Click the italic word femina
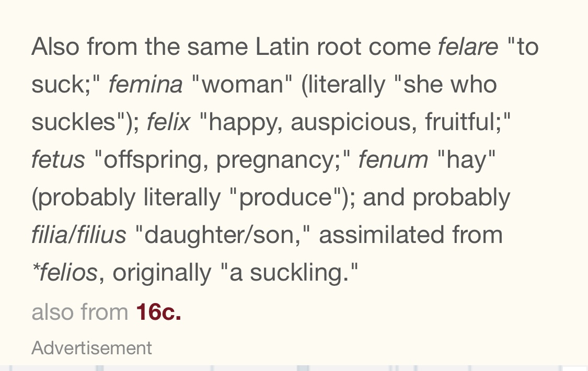The width and height of the screenshot is (588, 371). [x=145, y=85]
